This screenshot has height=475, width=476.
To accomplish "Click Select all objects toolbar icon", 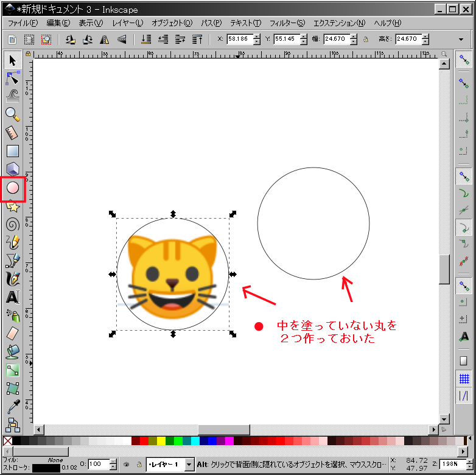I will tap(12, 39).
